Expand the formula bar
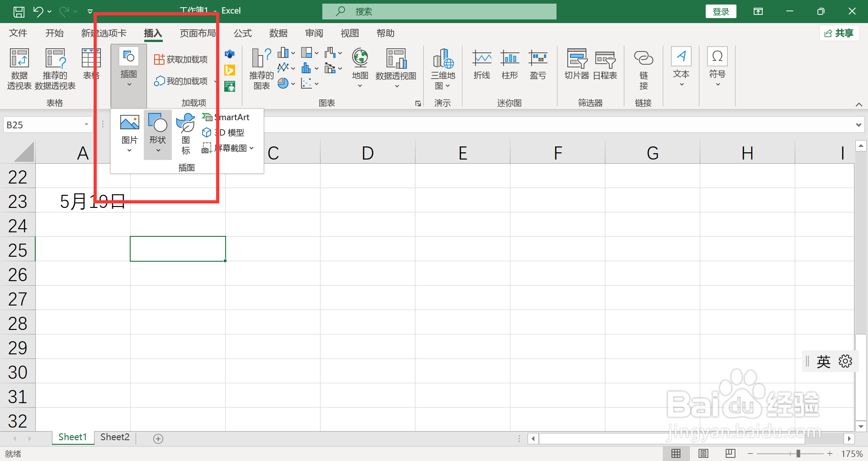 click(x=859, y=125)
